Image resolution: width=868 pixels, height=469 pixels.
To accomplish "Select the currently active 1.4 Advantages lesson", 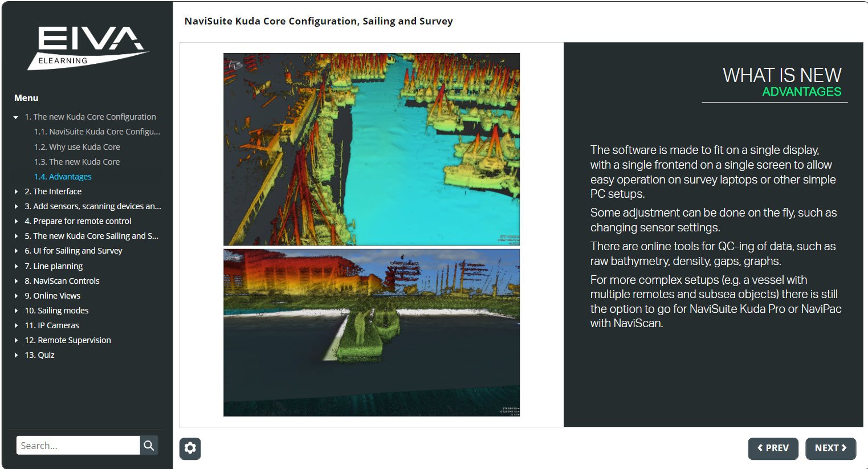I will click(x=63, y=176).
